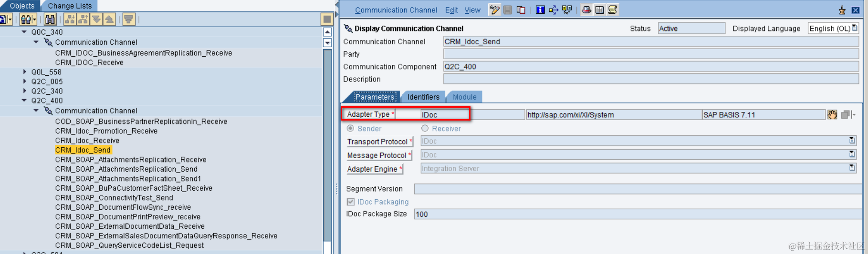Click the red hat icon in editor toolbar

click(x=586, y=10)
